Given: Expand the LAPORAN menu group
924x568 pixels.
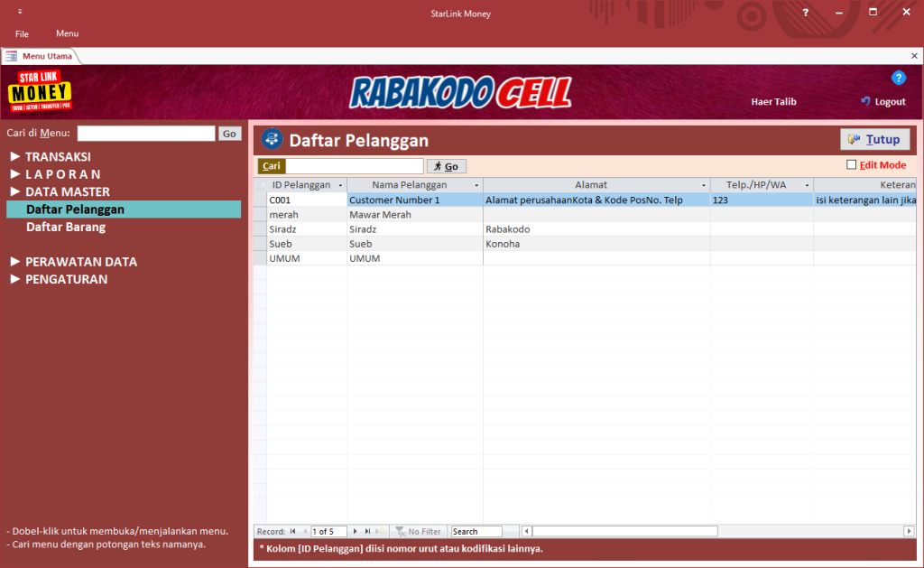Looking at the screenshot, I should click(15, 174).
